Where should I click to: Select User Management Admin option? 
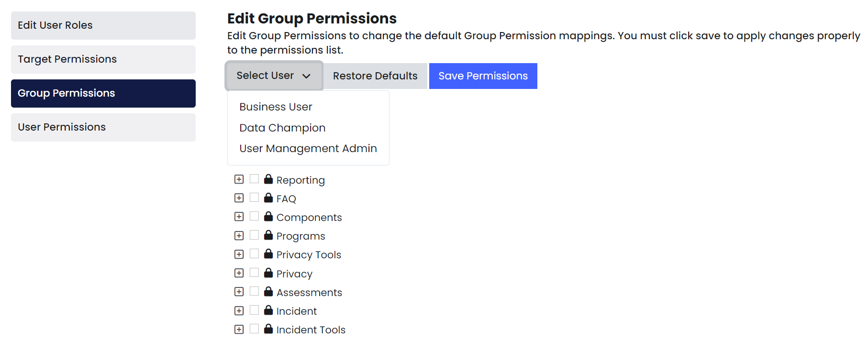(308, 149)
